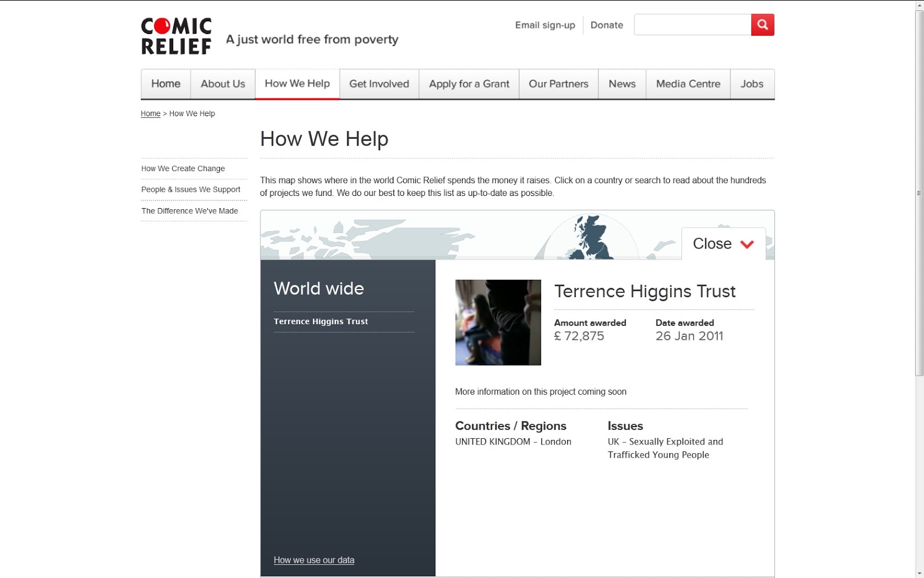Open The Difference We've Made link
The width and height of the screenshot is (924, 578).
(x=189, y=211)
